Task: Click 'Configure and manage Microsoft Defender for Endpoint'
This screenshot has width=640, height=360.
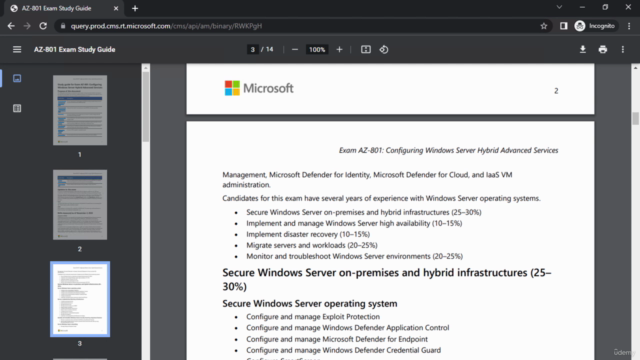Action: (x=337, y=339)
